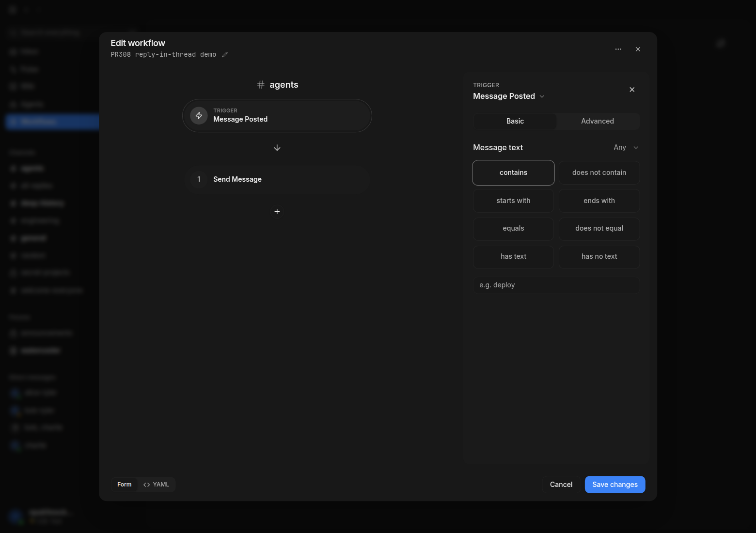Switch to the Advanced tab
The height and width of the screenshot is (533, 756).
click(x=598, y=121)
